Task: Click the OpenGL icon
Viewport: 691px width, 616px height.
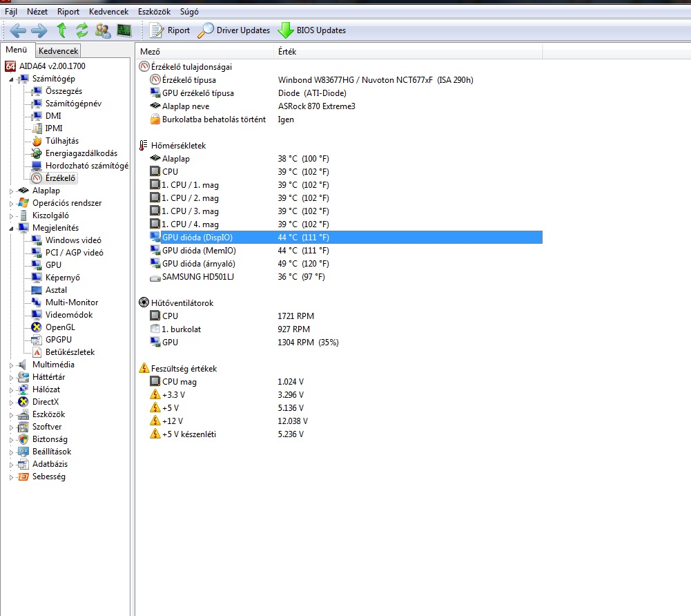Action: click(37, 327)
